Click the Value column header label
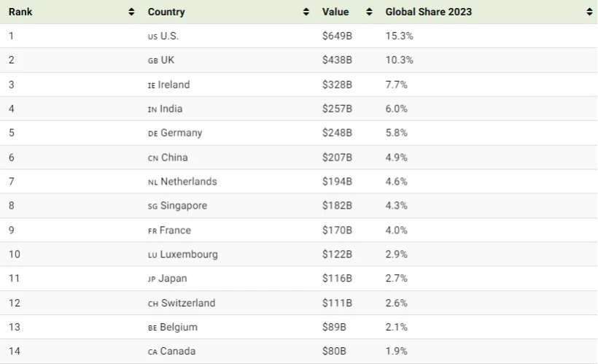Screen dimensions: 598x364 point(335,12)
